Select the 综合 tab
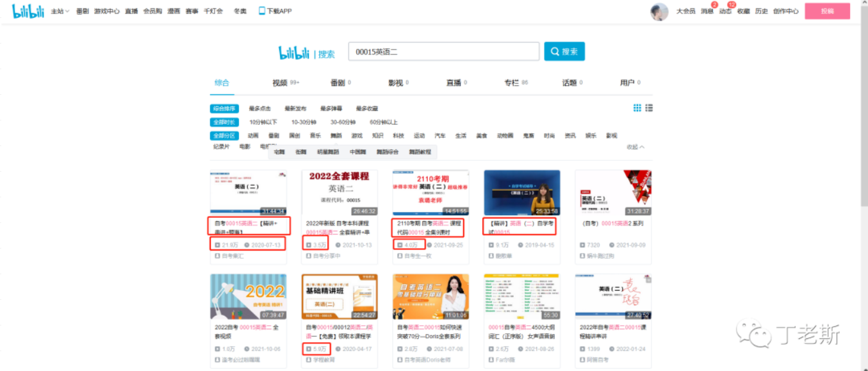The height and width of the screenshot is (371, 868). [x=222, y=83]
